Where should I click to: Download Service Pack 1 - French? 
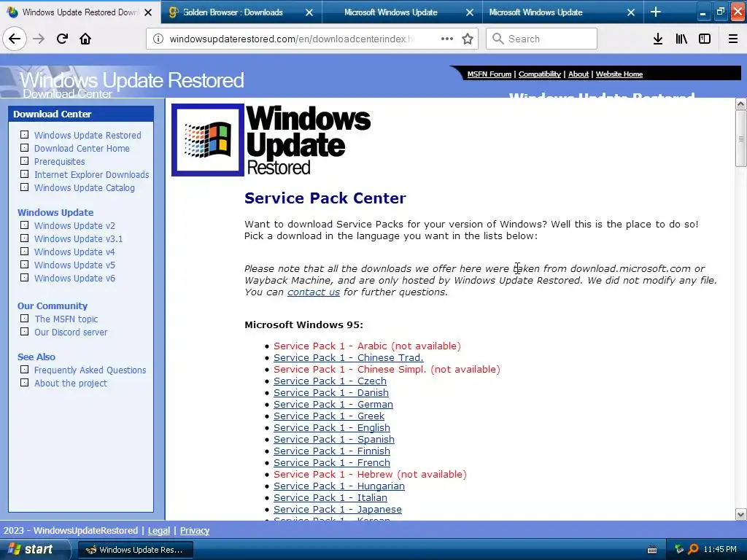click(332, 462)
